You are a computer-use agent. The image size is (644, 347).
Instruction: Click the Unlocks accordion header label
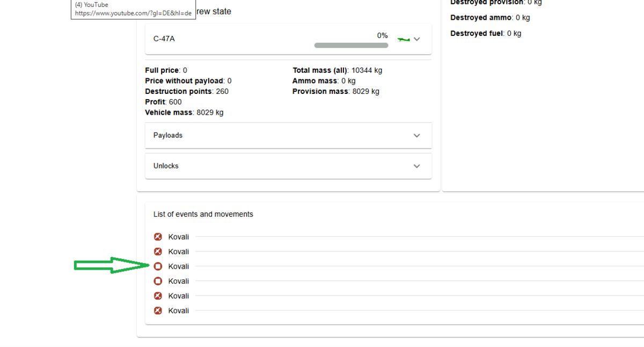click(166, 166)
